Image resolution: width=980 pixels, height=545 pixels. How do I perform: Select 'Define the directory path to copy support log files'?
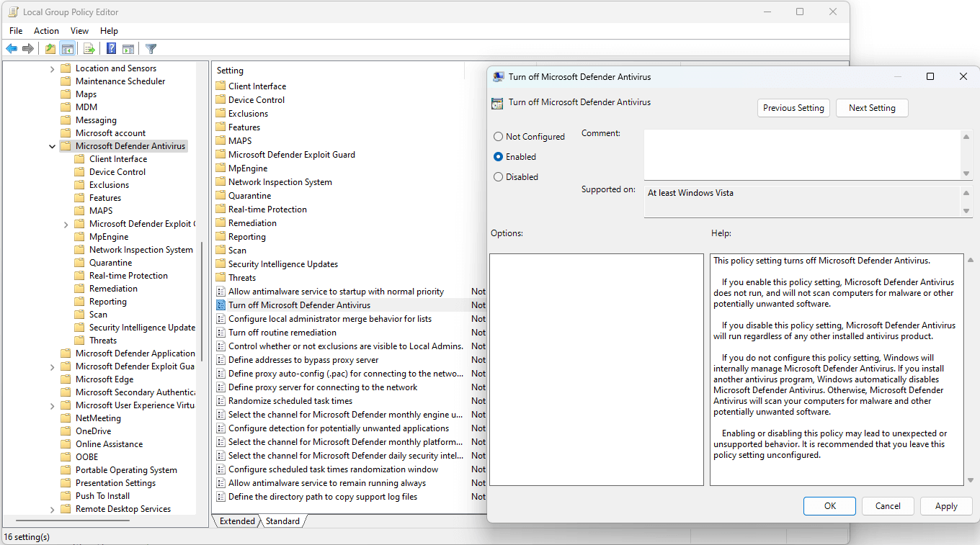tap(323, 497)
